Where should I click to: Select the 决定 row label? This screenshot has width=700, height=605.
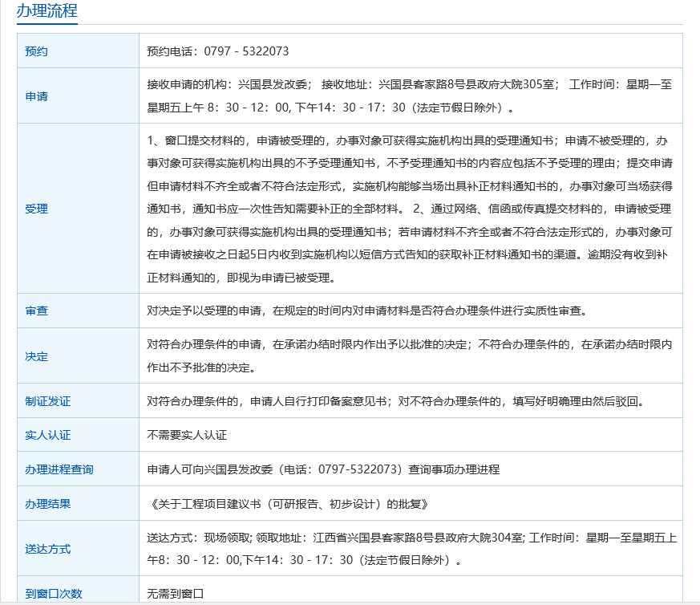pos(36,356)
